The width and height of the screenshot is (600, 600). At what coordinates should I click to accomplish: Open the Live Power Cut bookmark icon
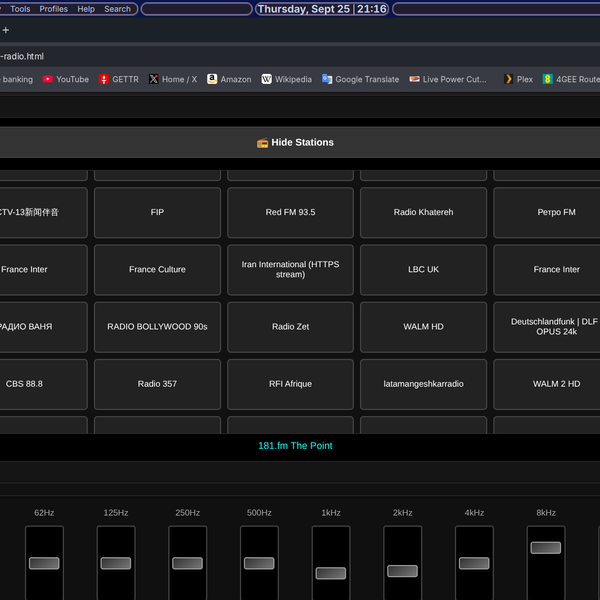pos(414,79)
